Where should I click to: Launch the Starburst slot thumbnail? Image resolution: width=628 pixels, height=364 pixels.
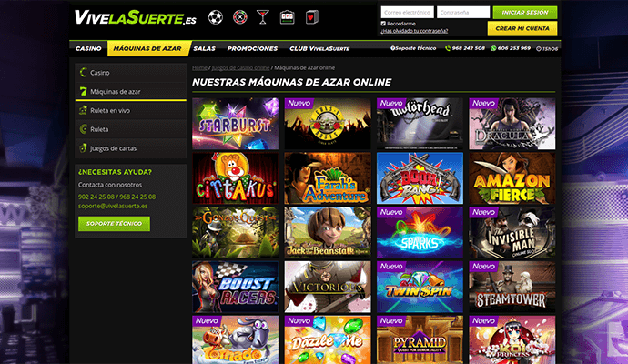pos(236,124)
